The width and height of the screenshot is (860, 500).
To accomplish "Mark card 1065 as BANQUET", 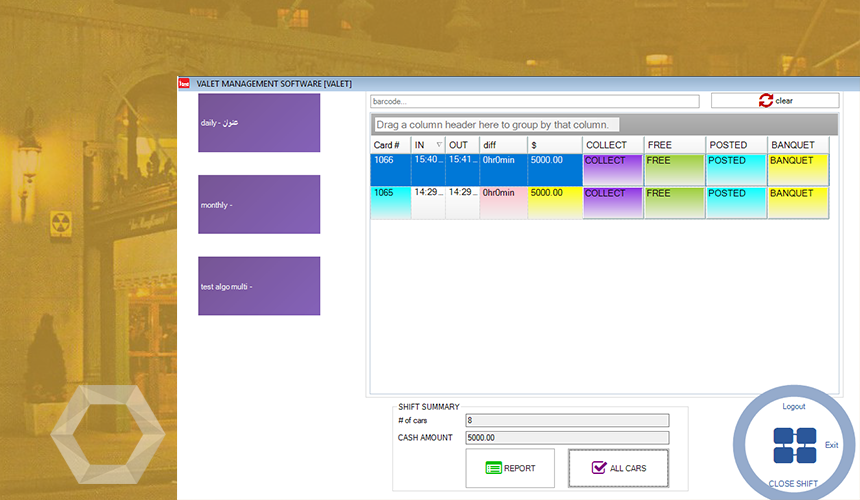I will point(798,202).
